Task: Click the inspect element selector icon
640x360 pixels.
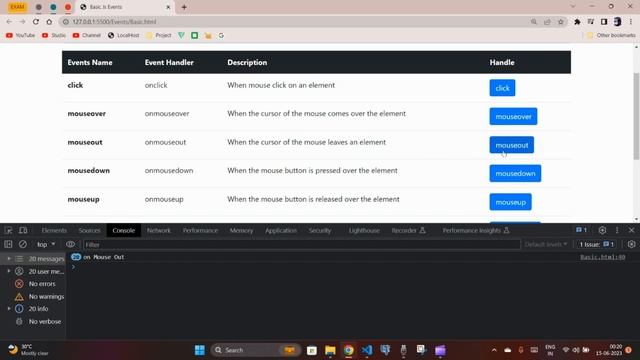Action: pyautogui.click(x=8, y=230)
